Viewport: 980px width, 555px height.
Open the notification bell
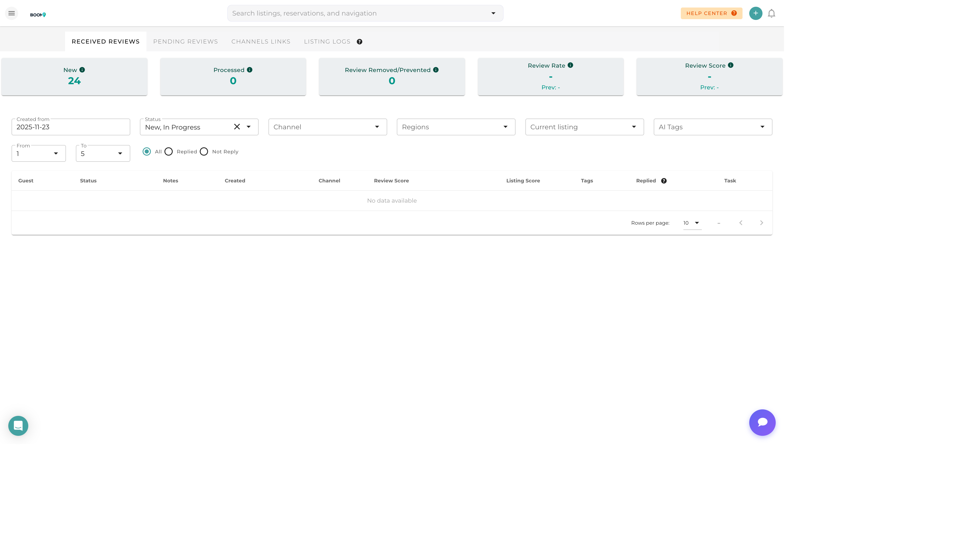771,13
